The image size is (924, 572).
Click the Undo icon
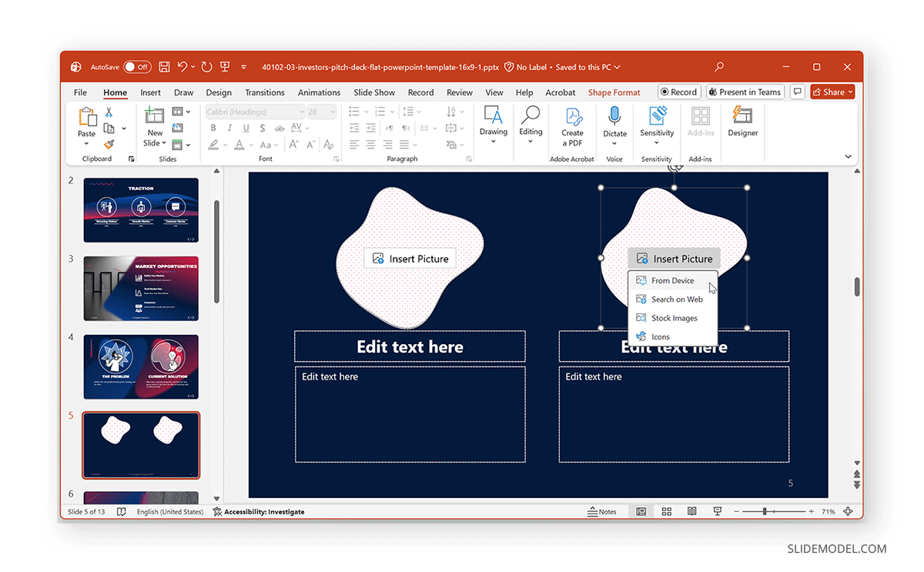[182, 67]
